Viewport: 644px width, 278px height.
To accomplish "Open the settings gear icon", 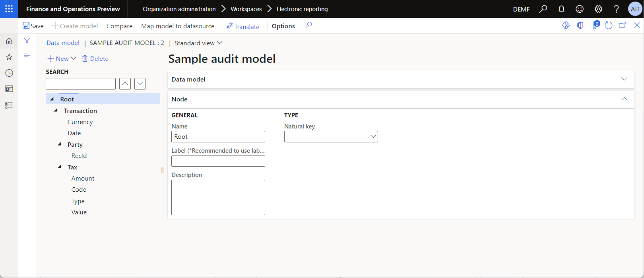I will pyautogui.click(x=598, y=9).
